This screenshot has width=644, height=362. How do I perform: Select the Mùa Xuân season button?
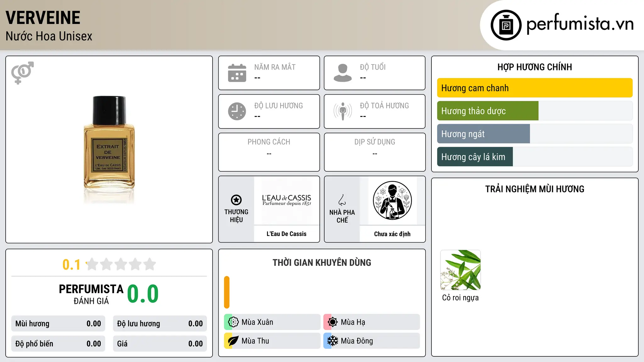272,322
